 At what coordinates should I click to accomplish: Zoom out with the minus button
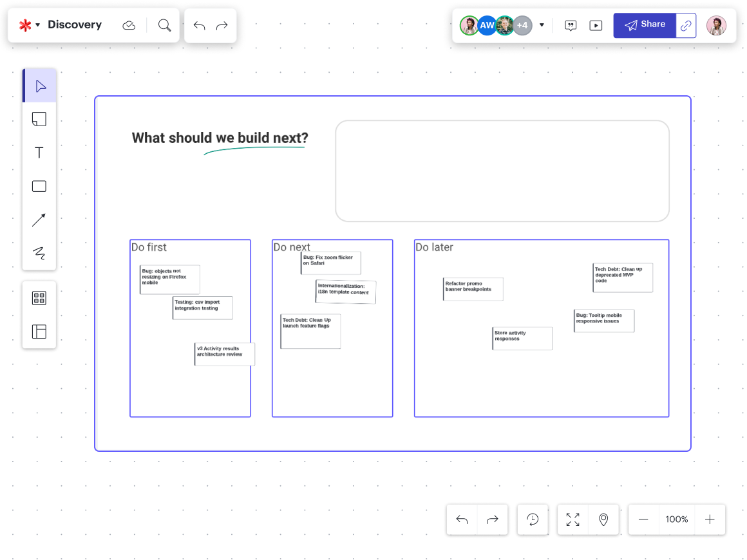[x=643, y=519]
